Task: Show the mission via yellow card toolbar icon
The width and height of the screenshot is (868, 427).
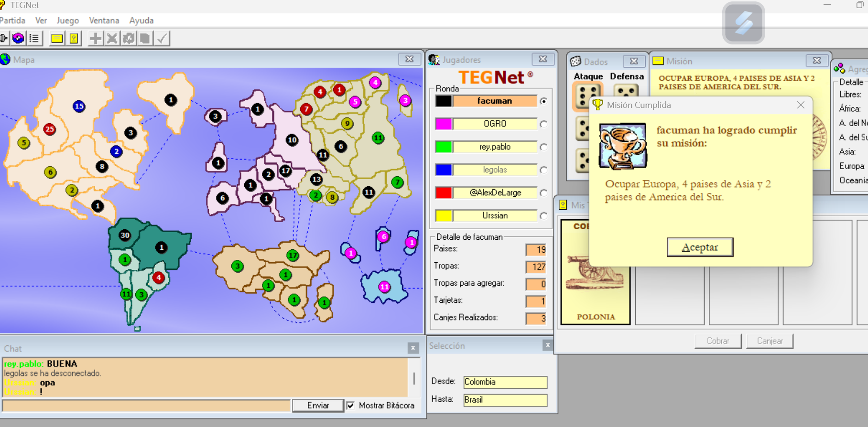Action: (x=57, y=38)
